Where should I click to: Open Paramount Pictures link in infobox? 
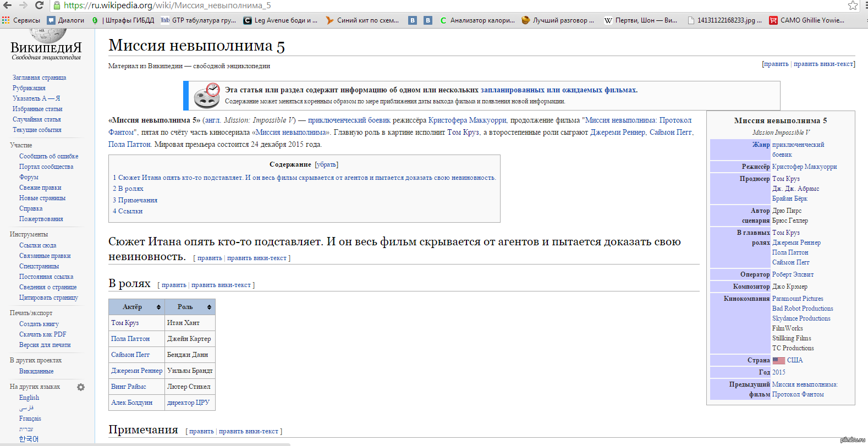(798, 299)
